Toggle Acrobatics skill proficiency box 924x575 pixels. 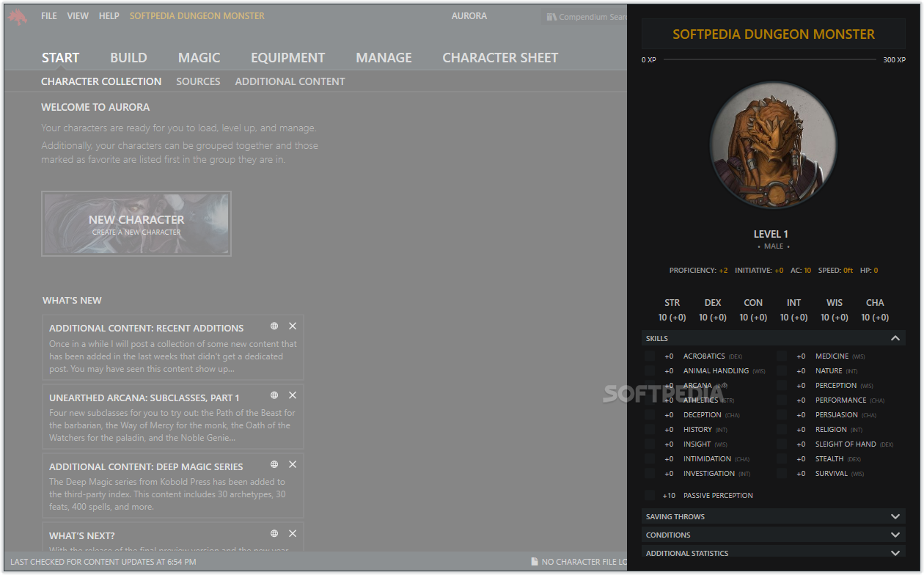[650, 356]
